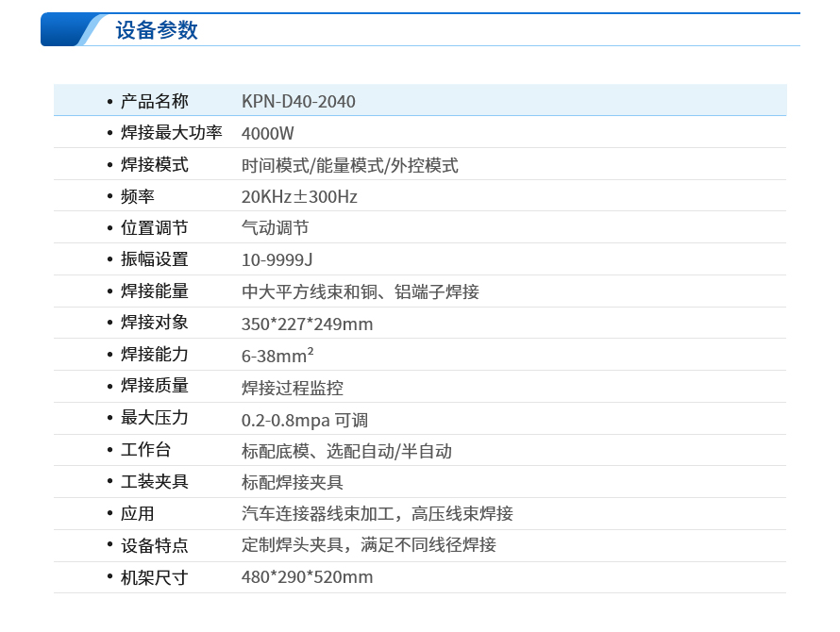Select the 480*290*520mm frame size value
Viewport: 840px width, 632px height.
tap(308, 577)
